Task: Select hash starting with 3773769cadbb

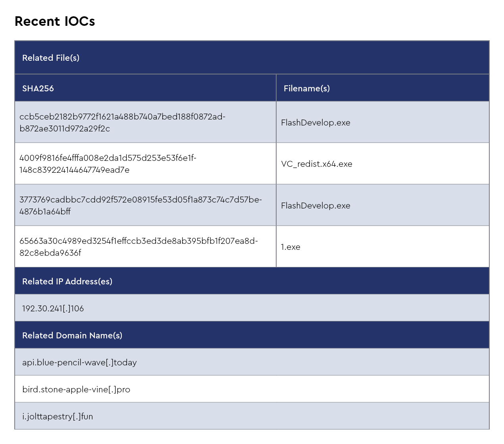Action: tap(140, 200)
